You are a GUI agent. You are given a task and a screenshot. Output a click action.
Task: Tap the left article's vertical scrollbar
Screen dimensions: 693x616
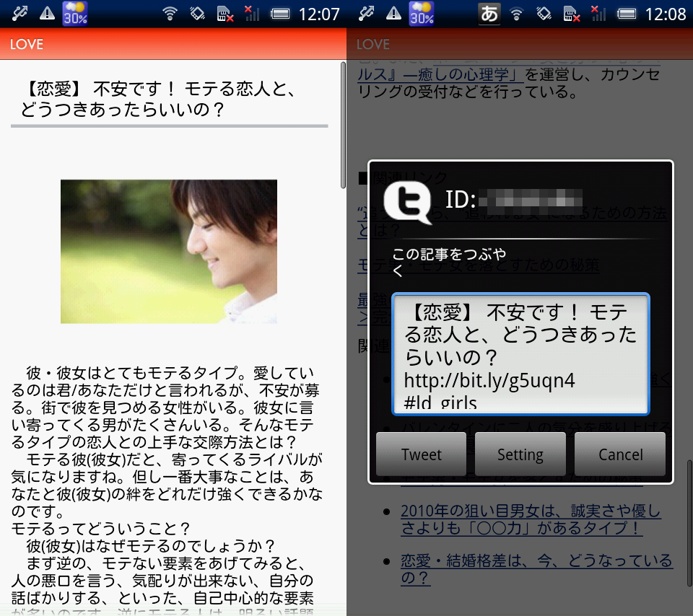(343, 126)
